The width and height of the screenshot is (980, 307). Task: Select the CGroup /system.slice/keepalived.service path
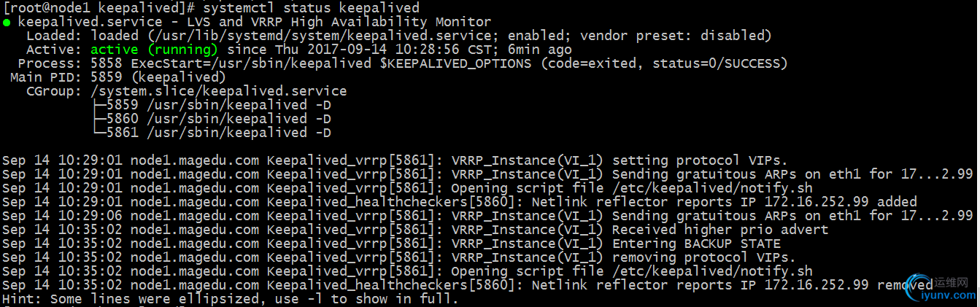(219, 91)
